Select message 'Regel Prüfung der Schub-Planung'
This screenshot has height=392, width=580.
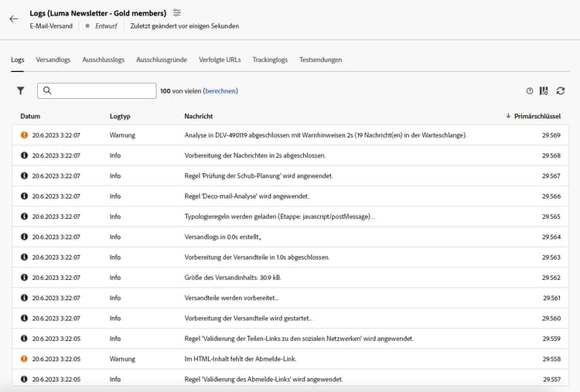click(258, 176)
